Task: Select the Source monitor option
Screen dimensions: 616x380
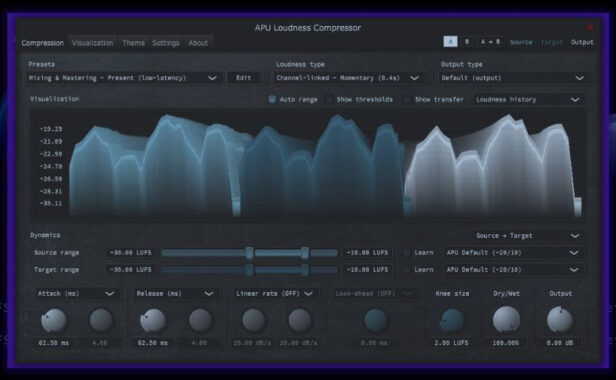Action: point(521,42)
